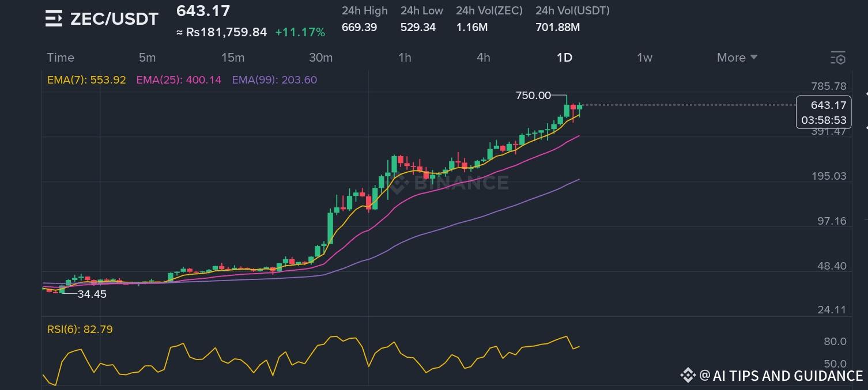The width and height of the screenshot is (868, 390).
Task: Click the Rs181,759.84 converted price
Action: 221,32
